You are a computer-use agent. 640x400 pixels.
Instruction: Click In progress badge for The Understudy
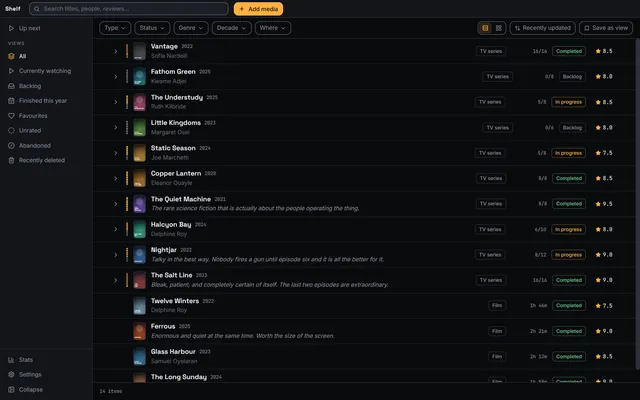(x=568, y=102)
